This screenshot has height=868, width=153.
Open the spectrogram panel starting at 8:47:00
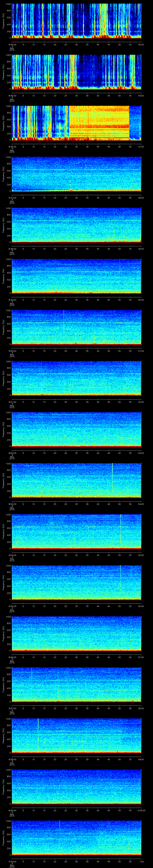[77, 174]
